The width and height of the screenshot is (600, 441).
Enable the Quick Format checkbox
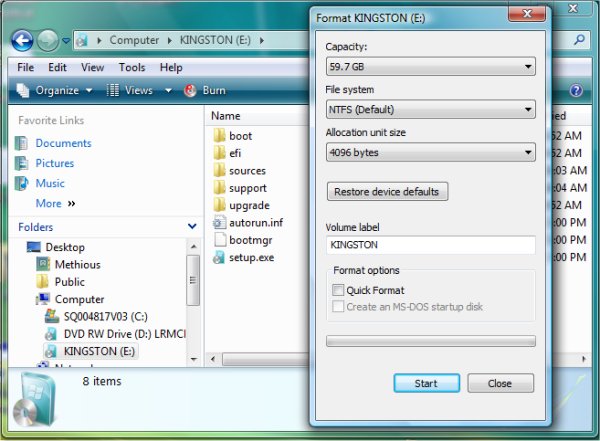(338, 290)
